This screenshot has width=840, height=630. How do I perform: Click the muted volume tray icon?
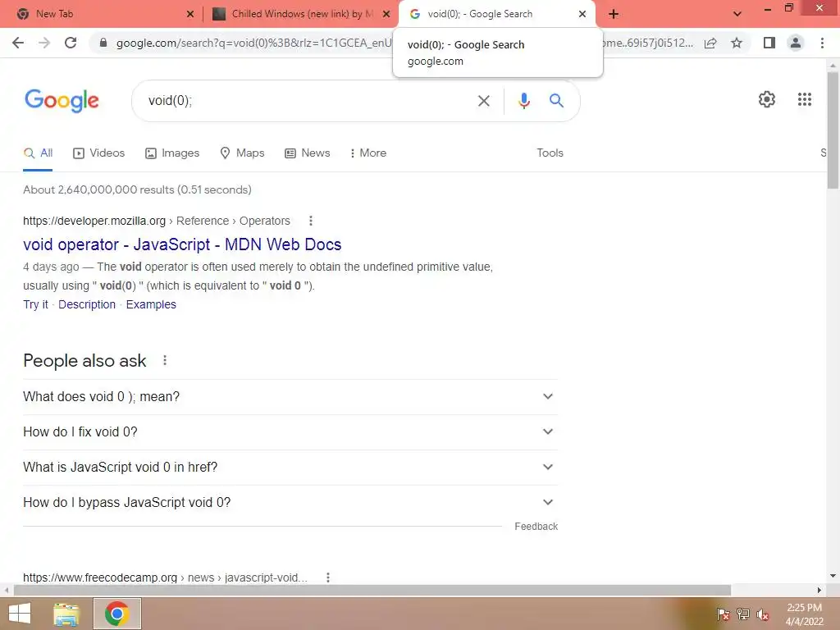click(x=762, y=614)
